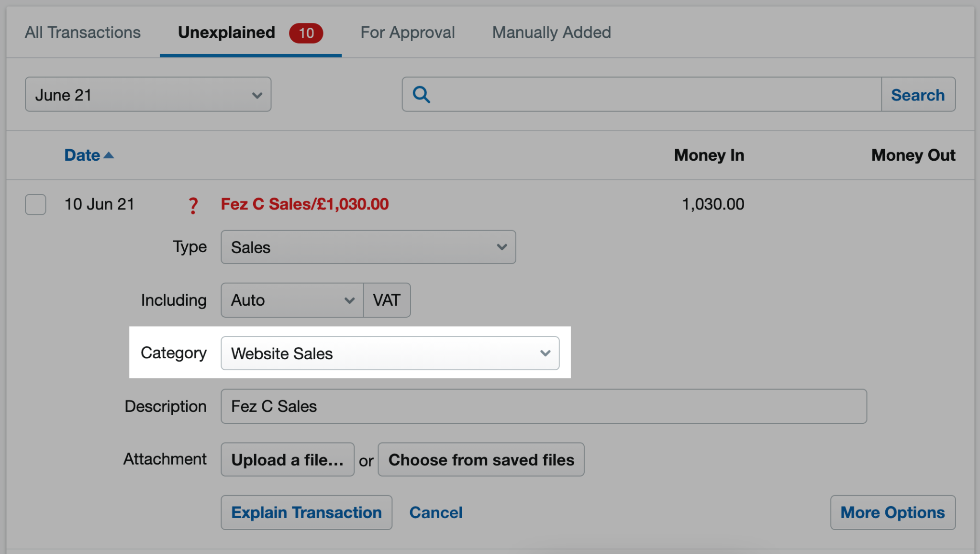This screenshot has width=980, height=554.
Task: Open the June 21 period dropdown
Action: click(148, 95)
